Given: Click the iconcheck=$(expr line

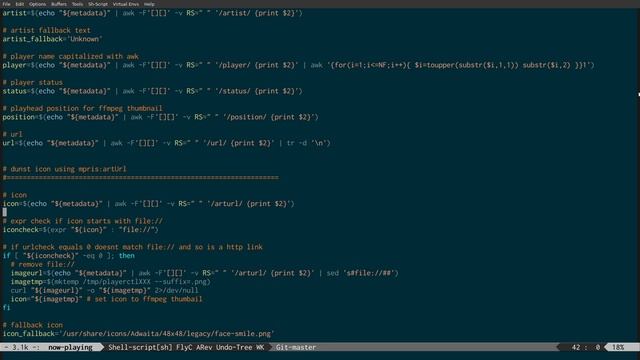Looking at the screenshot, I should [80, 230].
